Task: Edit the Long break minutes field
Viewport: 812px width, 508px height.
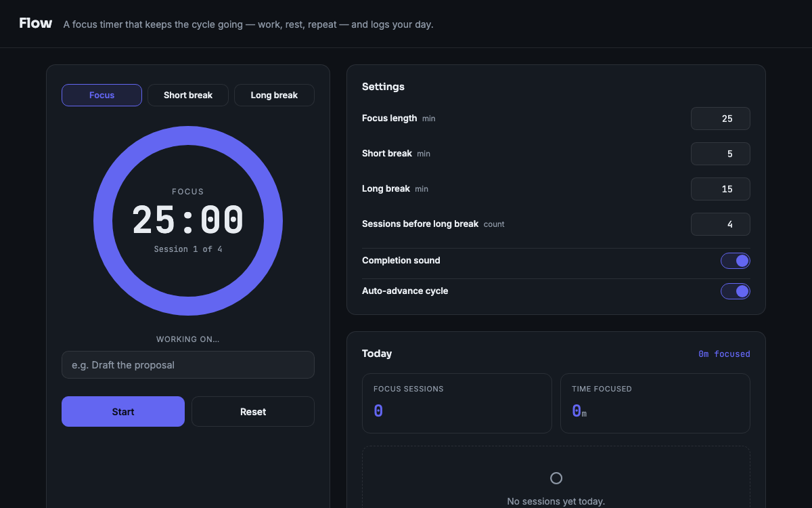Action: pyautogui.click(x=720, y=189)
